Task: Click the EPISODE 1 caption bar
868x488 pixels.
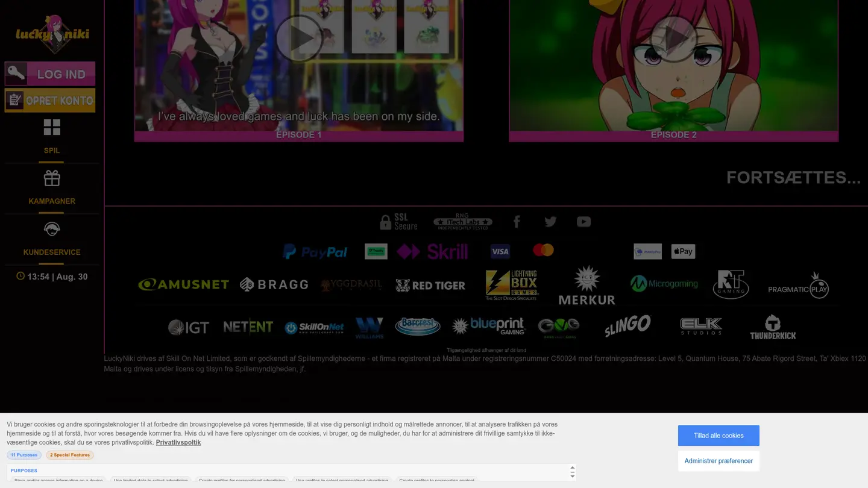Action: [299, 136]
